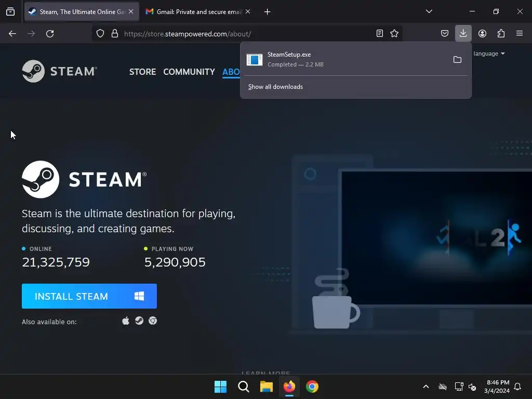Click Show all downloads
Viewport: 532px width, 399px height.
pos(275,87)
